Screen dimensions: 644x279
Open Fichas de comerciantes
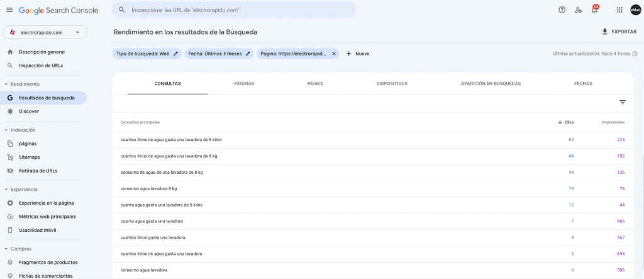tap(45, 276)
